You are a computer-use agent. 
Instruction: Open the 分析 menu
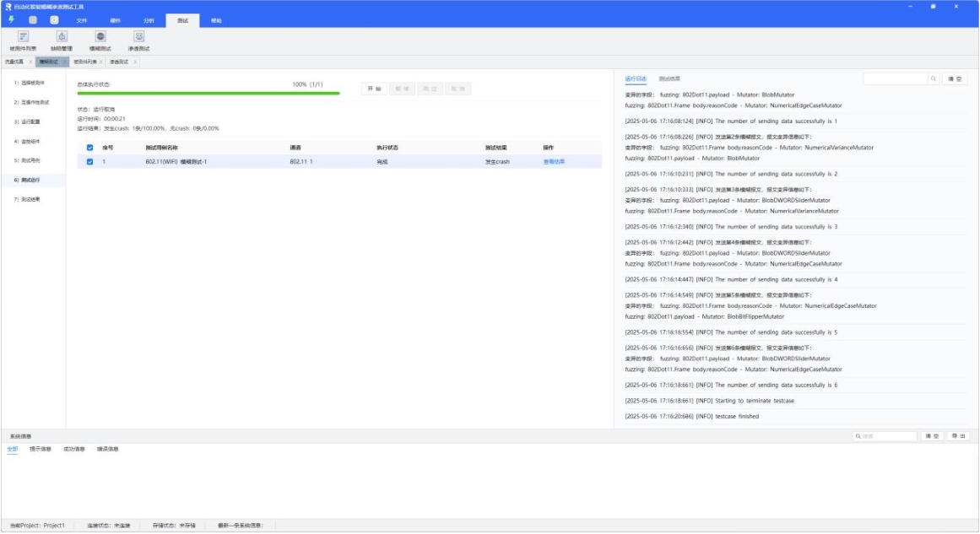[x=149, y=20]
